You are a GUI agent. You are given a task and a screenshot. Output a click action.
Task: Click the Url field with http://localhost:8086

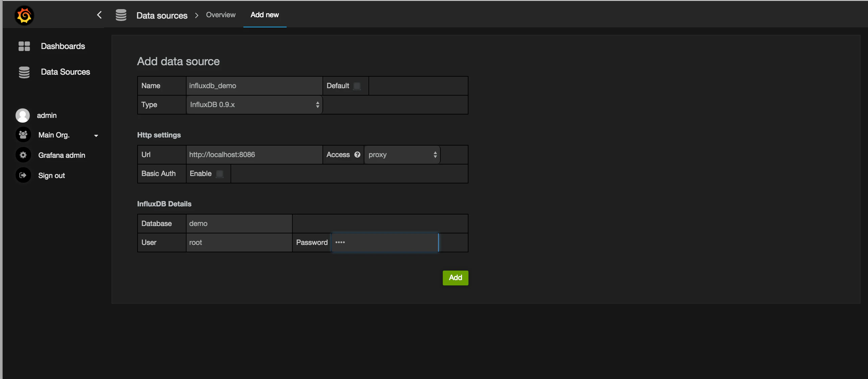point(254,155)
